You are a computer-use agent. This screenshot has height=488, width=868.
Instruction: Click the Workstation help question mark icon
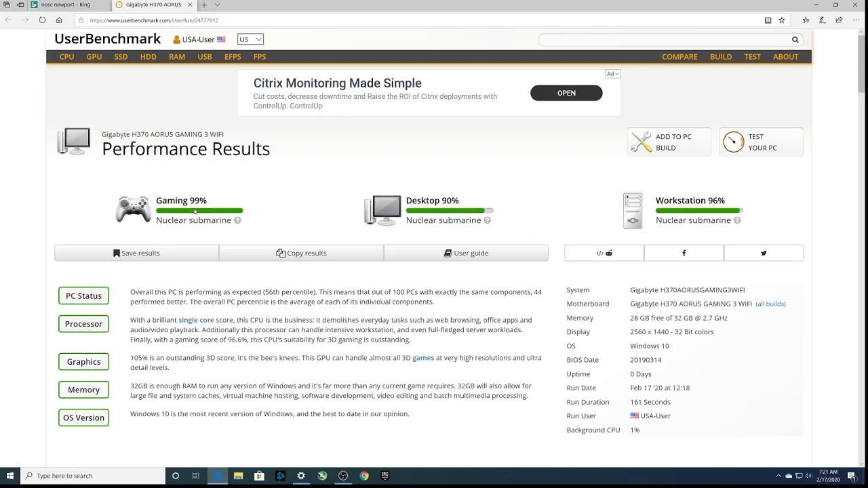(x=736, y=220)
